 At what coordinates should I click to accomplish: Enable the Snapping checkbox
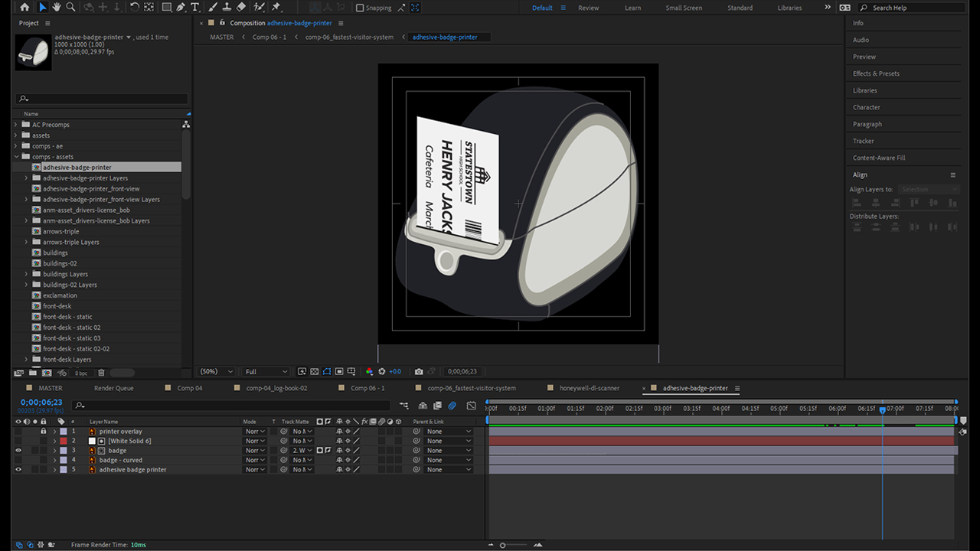tap(360, 8)
